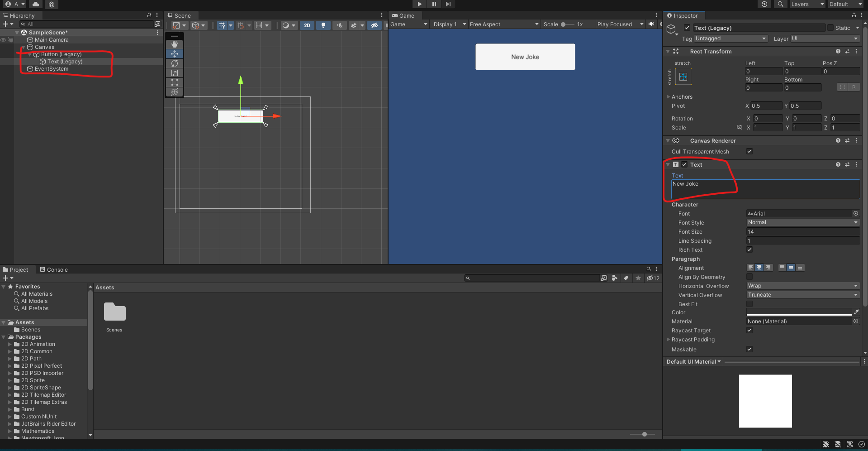Screen dimensions: 868x451
Task: Switch to the Console tab
Action: tap(53, 270)
